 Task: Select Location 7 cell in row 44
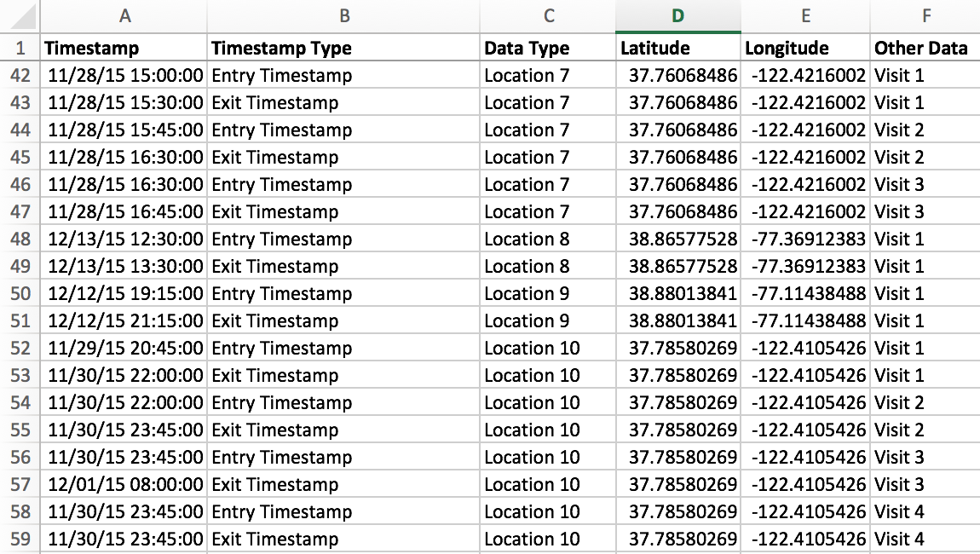547,130
